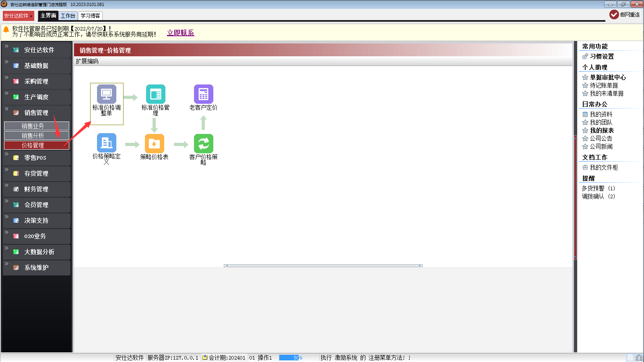Select the 销售业务 submenu item
This screenshot has height=362, width=644.
click(37, 126)
